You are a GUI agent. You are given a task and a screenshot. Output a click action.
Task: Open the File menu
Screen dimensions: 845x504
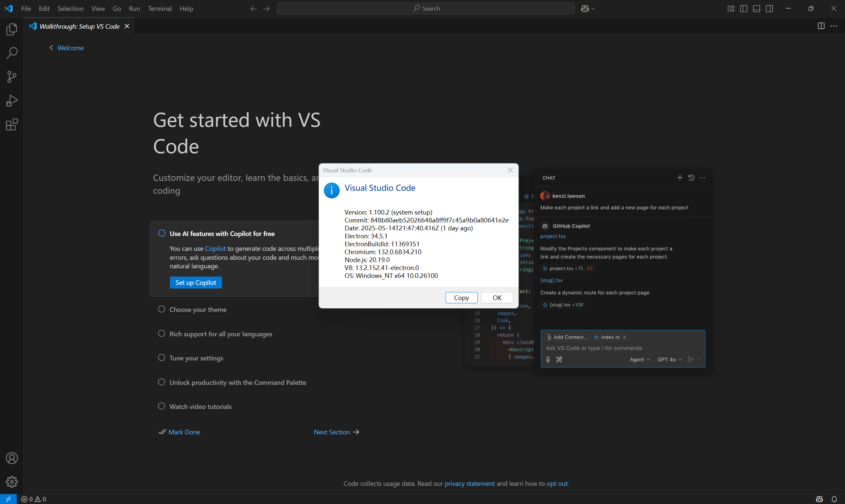pyautogui.click(x=26, y=9)
